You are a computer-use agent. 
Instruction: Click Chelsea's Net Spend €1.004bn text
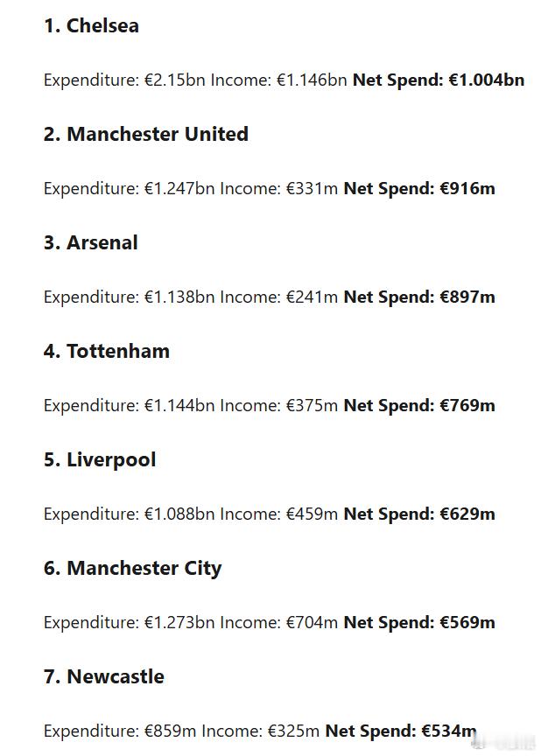coord(439,80)
